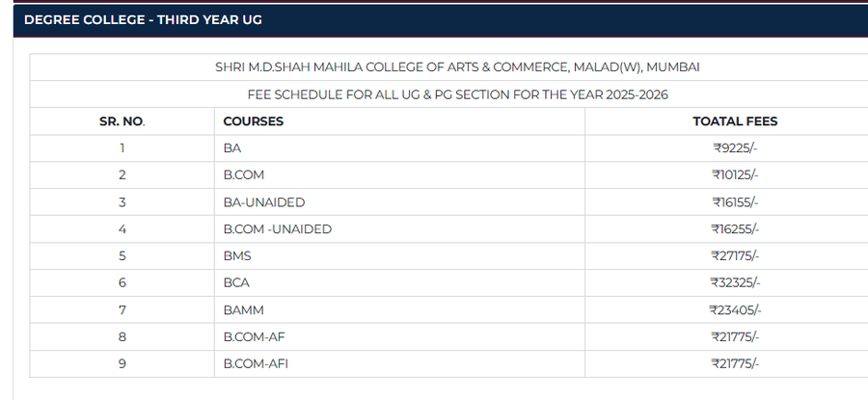Image resolution: width=868 pixels, height=400 pixels.
Task: Select the BA course cell
Action: point(232,148)
